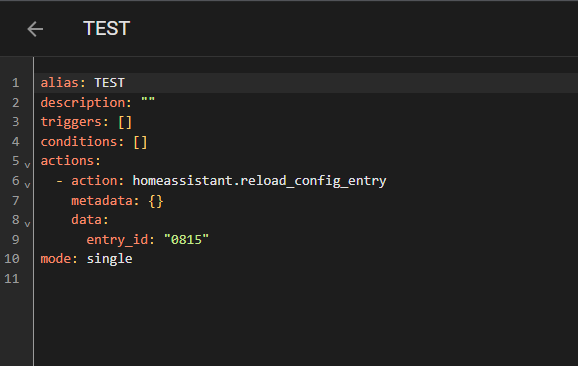
Task: Collapse the action item fold at line 6
Action: pos(27,185)
